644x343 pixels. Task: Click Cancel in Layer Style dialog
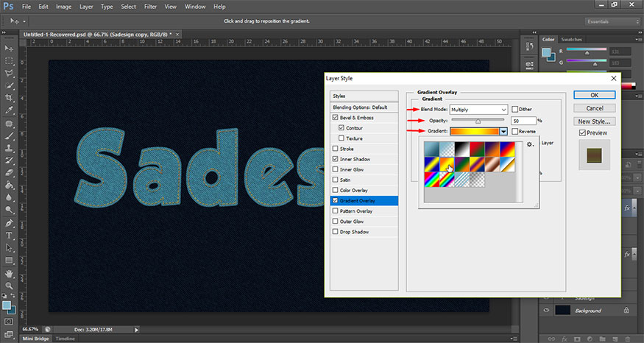(594, 108)
